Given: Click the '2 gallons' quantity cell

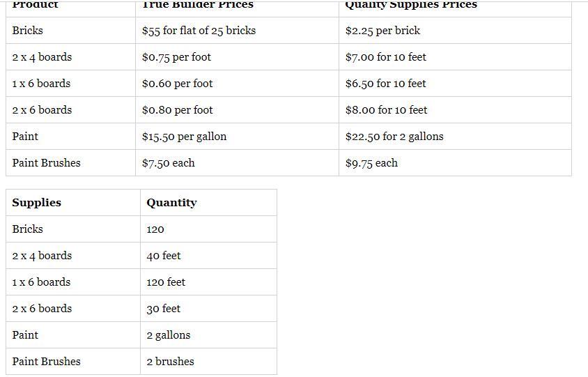Looking at the screenshot, I should (x=208, y=335).
